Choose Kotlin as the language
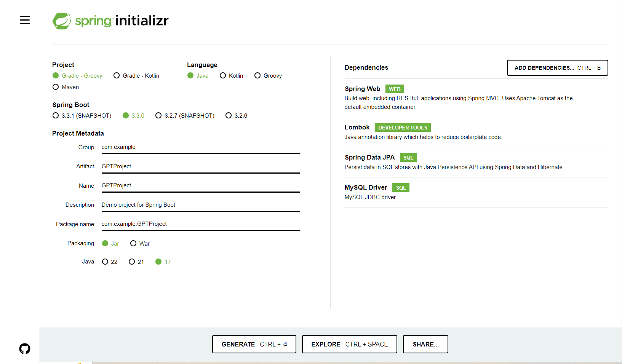This screenshot has width=622, height=364. [231, 76]
